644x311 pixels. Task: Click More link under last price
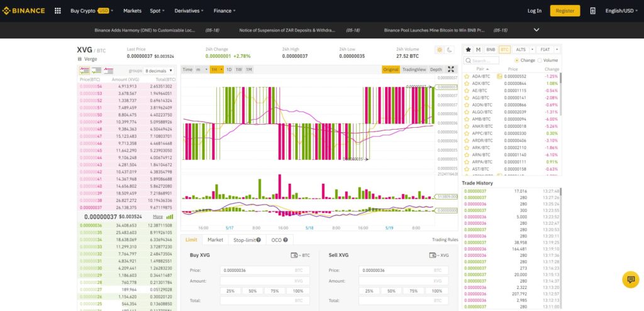[x=158, y=217]
